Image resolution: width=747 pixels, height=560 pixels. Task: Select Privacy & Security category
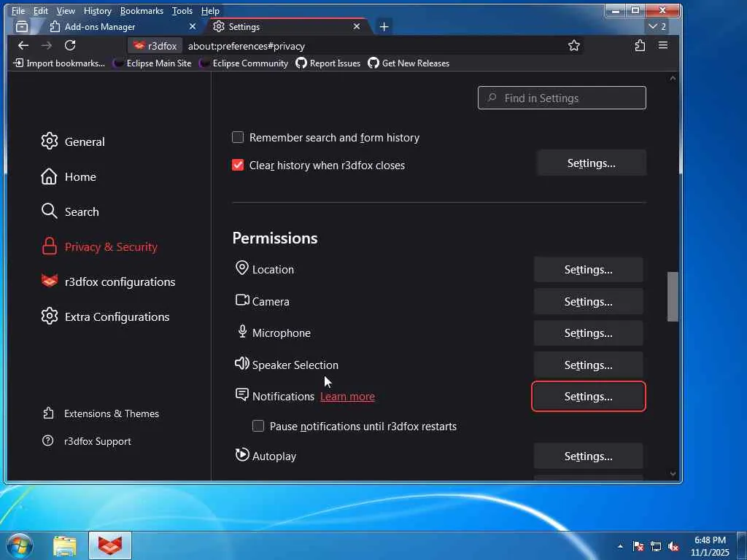[x=99, y=246]
